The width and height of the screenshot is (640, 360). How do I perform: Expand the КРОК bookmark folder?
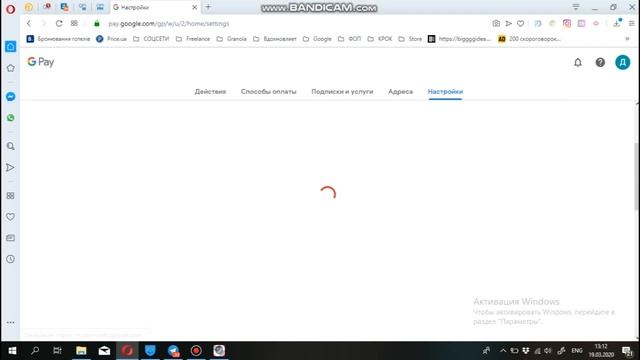point(380,39)
